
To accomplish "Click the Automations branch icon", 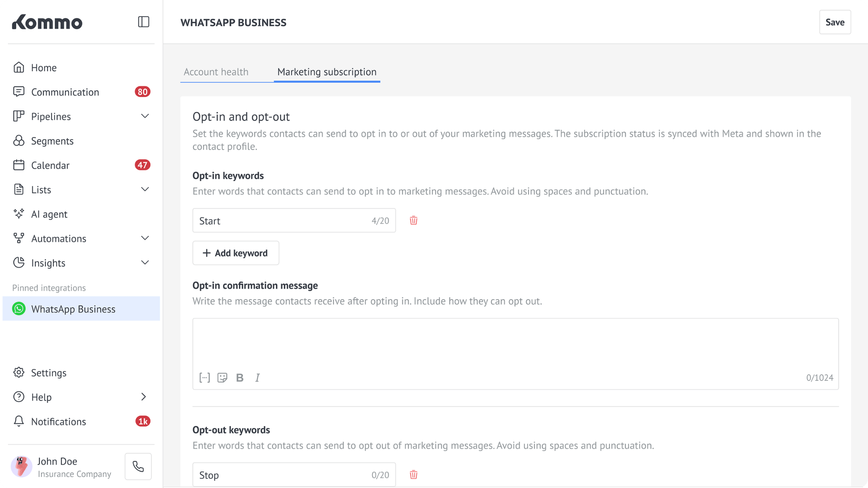I will click(x=19, y=238).
